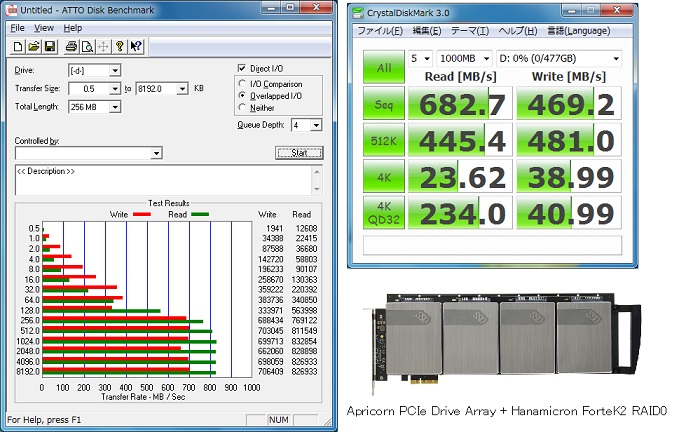Click the move crosshair icon in toolbar
This screenshot has width=679, height=432.
[103, 46]
